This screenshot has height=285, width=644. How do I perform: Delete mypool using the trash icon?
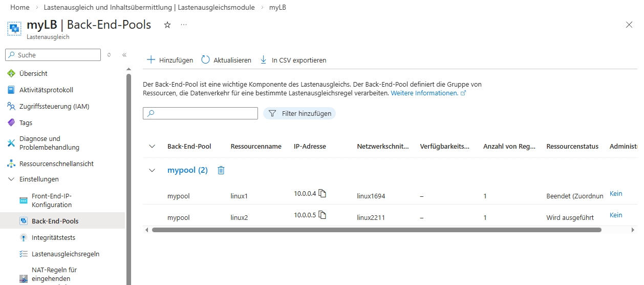[221, 170]
